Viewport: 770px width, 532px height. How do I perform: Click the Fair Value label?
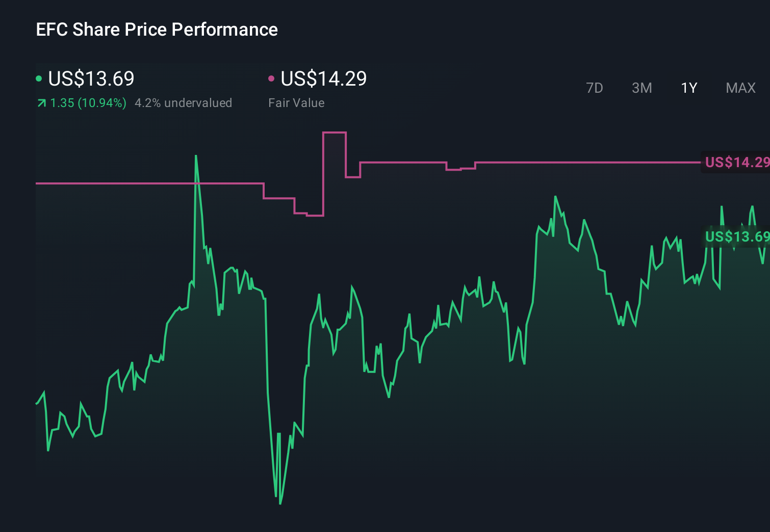(296, 102)
